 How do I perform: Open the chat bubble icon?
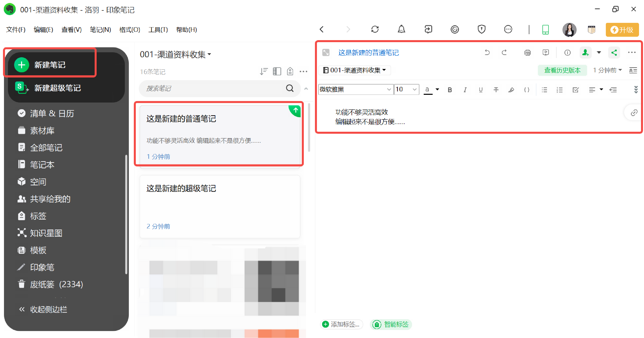tap(508, 29)
